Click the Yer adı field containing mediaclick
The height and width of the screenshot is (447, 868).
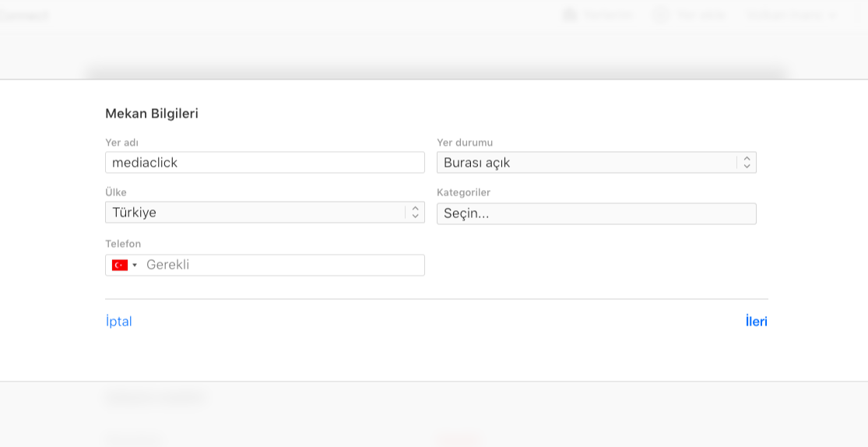(x=265, y=163)
